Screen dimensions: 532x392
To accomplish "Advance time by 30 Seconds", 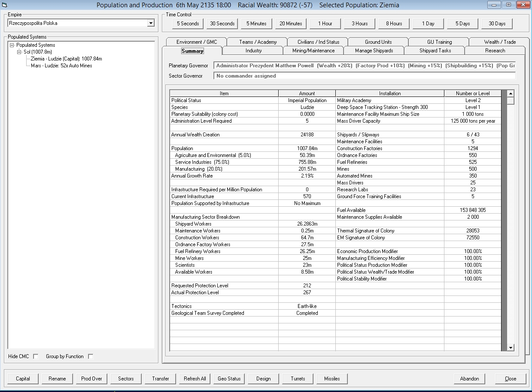I will [222, 24].
